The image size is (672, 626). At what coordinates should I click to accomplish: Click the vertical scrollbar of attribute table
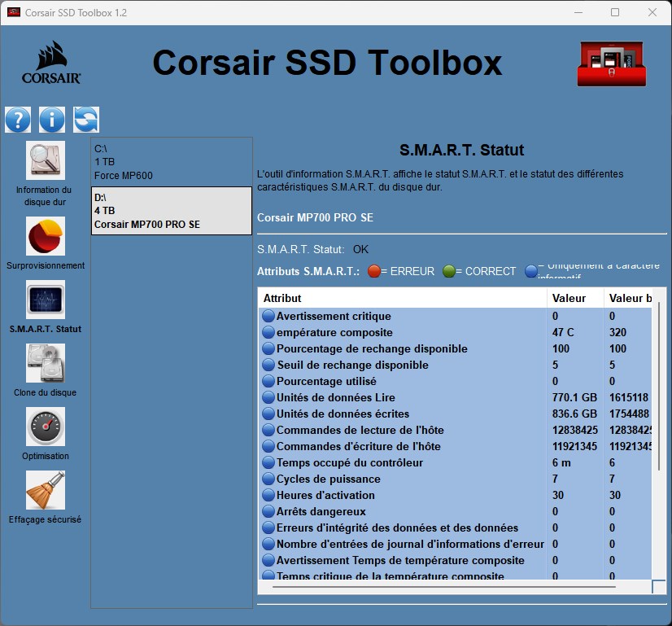click(x=659, y=386)
